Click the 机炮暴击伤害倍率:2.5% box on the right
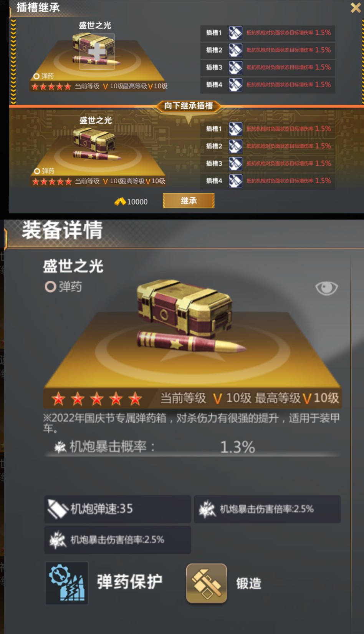This screenshot has width=364, height=634. tap(267, 509)
